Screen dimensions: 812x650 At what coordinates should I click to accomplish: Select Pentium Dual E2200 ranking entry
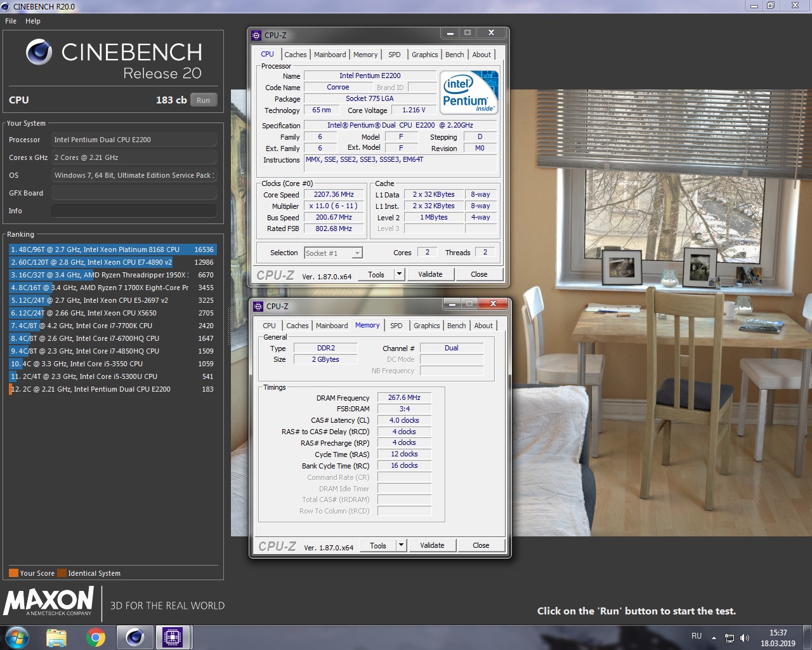(113, 389)
